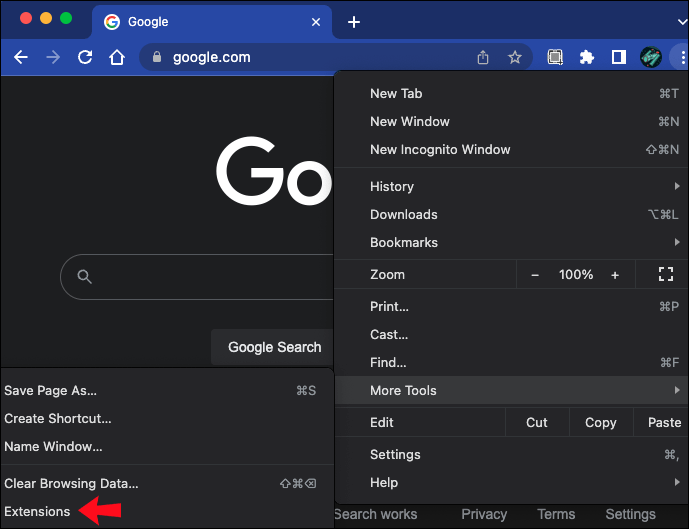The width and height of the screenshot is (689, 529).
Task: Select the Google tab
Action: pyautogui.click(x=212, y=22)
